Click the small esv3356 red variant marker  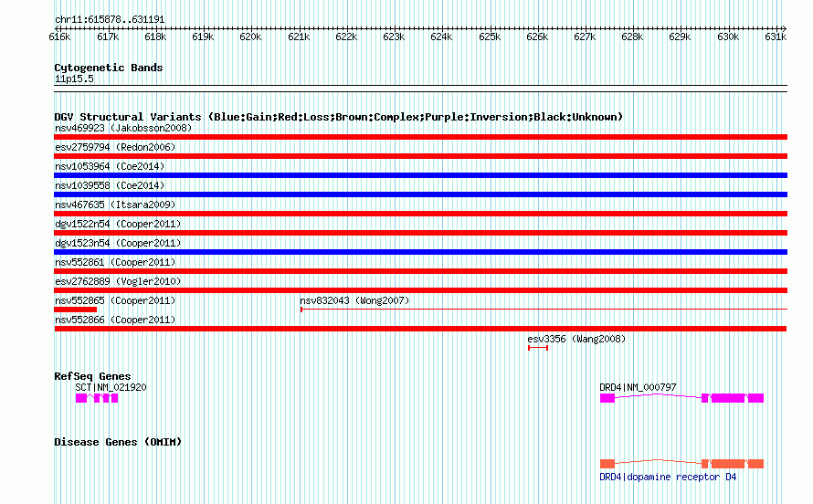(x=538, y=348)
